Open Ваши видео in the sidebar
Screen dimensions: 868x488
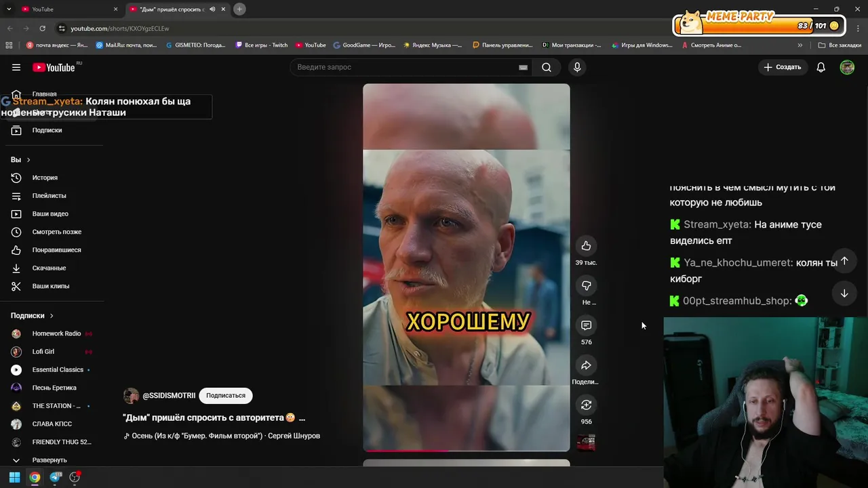[50, 213]
